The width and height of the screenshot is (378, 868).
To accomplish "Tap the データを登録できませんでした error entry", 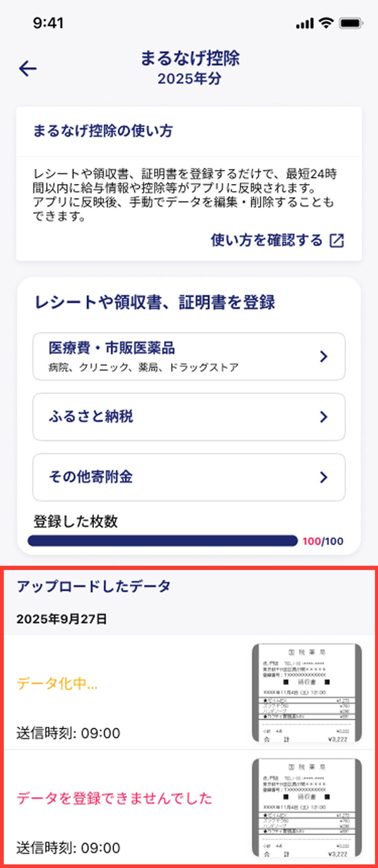I will [114, 798].
